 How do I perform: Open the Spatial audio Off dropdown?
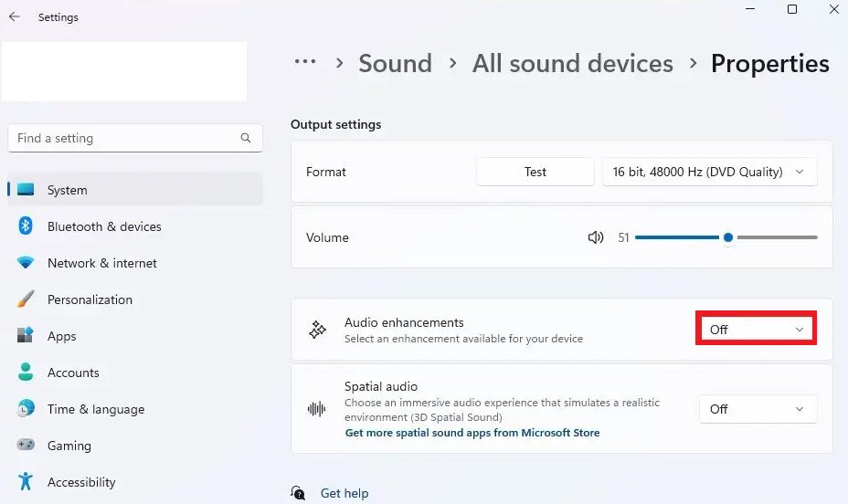coord(758,409)
